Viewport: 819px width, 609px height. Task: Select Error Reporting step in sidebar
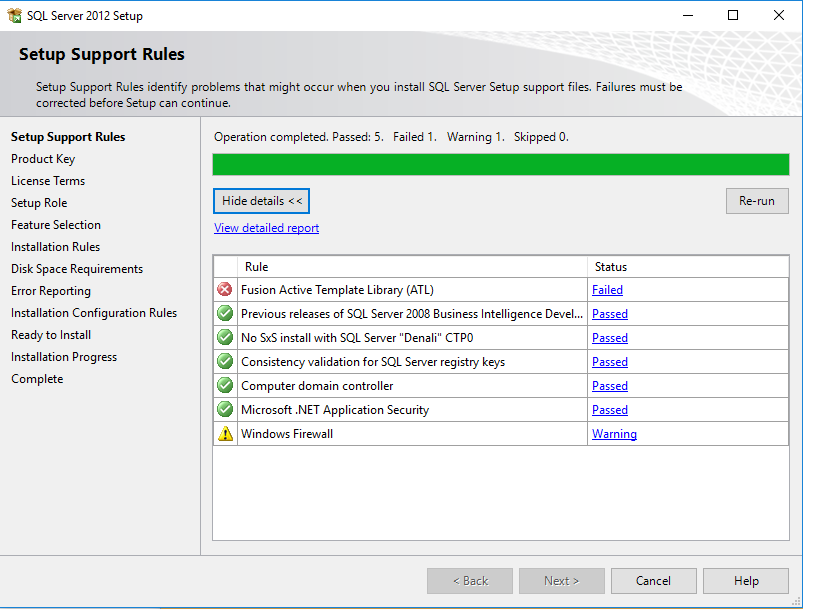point(51,291)
